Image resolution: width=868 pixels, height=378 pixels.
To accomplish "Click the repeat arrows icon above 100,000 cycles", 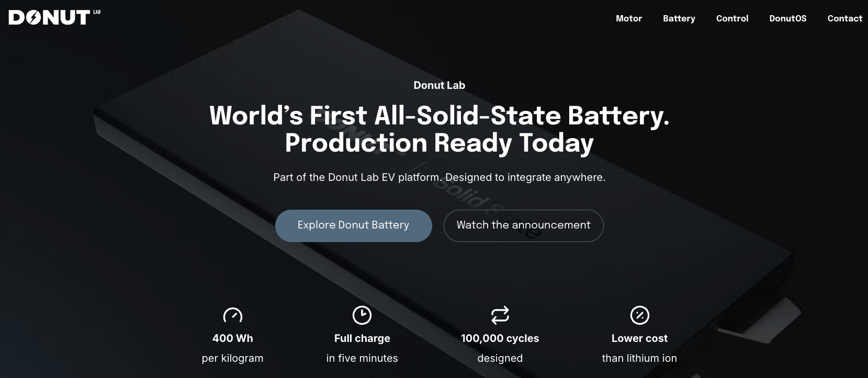I will [500, 315].
